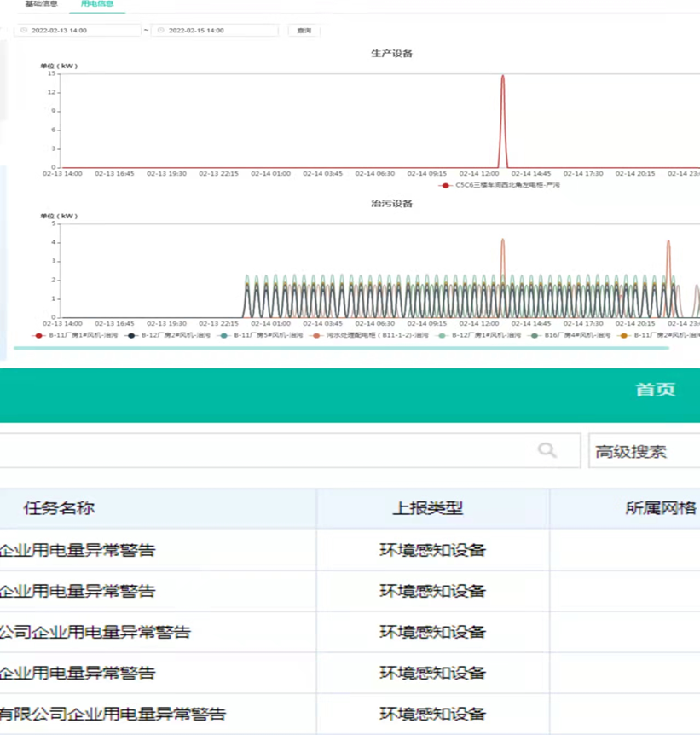Toggle B16厂房4#风机 green legend marker
700x735 pixels.
(x=534, y=336)
